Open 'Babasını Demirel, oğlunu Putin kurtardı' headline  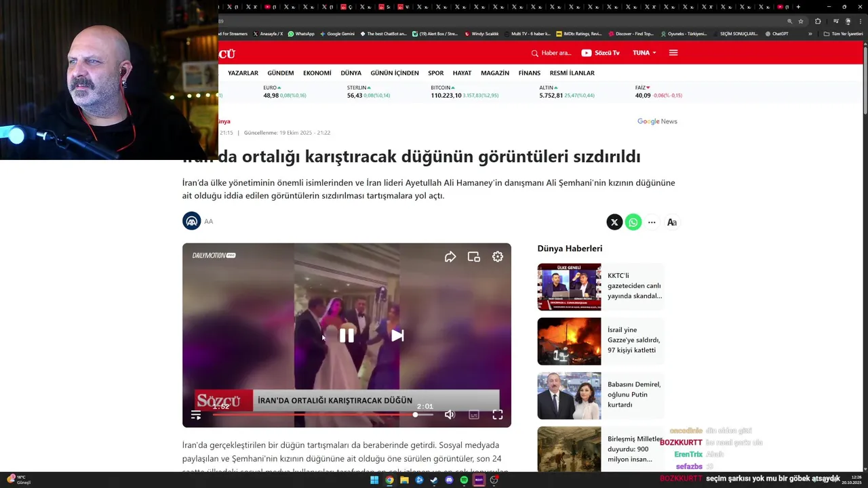(x=634, y=394)
